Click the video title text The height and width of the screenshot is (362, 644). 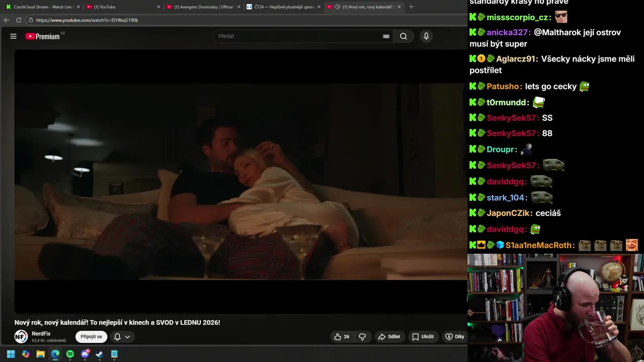117,322
